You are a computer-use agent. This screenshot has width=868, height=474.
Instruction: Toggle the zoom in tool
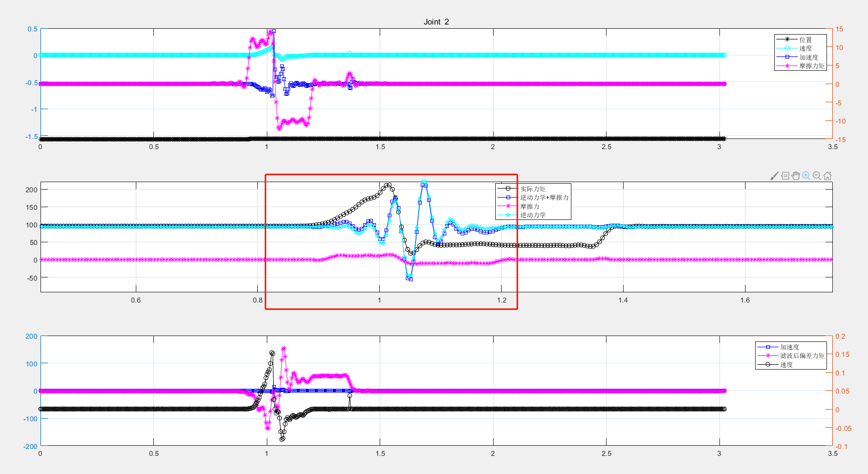tap(806, 176)
